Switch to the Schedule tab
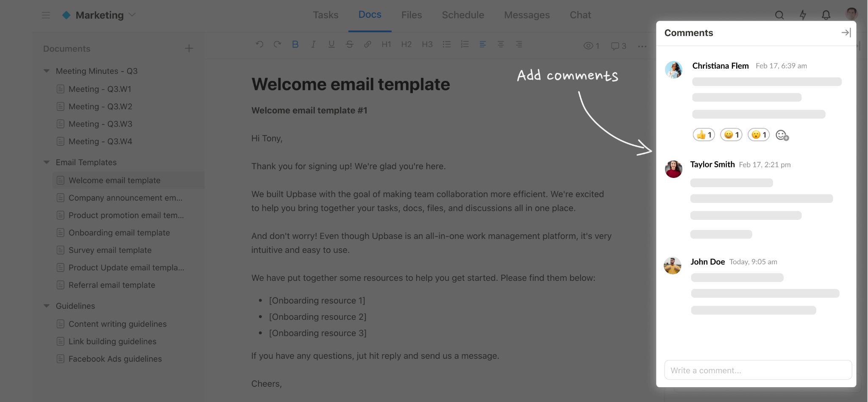Screen dimensions: 868x402 tap(463, 15)
